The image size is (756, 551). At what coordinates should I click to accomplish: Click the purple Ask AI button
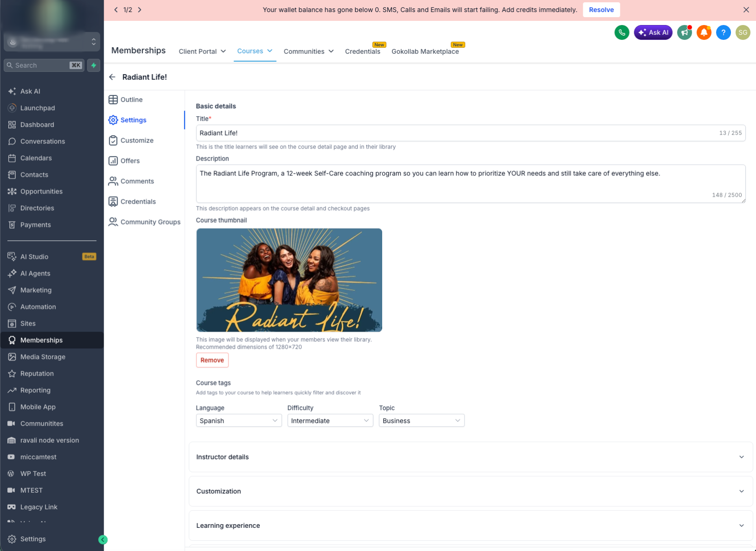[x=653, y=32]
